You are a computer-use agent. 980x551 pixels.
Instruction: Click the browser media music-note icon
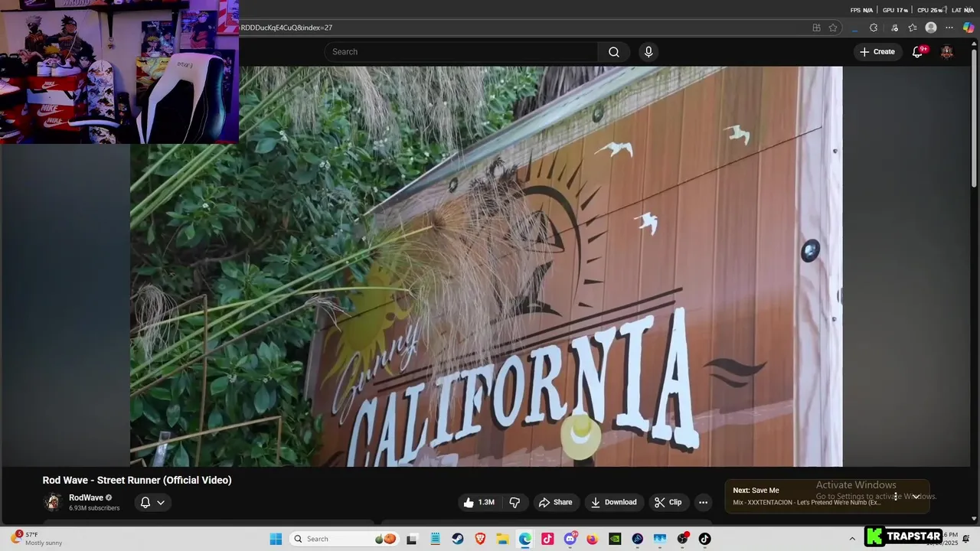[894, 28]
